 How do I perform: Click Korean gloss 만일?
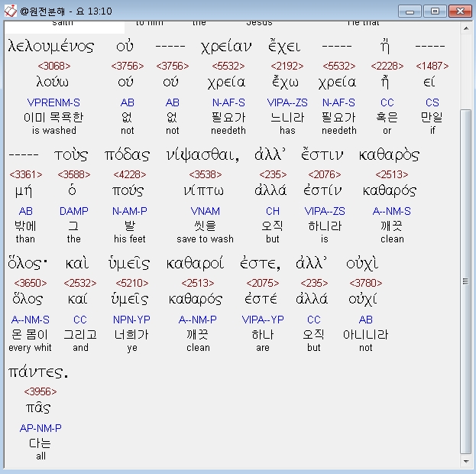click(x=432, y=117)
